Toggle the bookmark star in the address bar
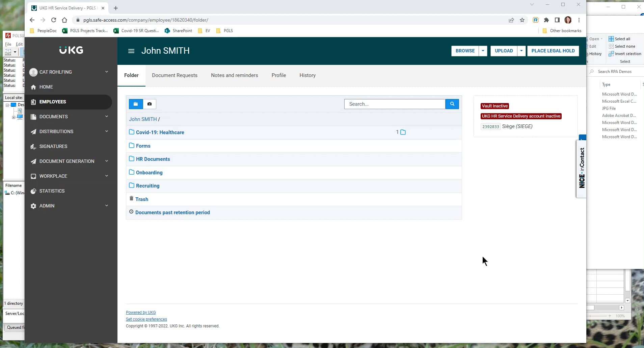Screen dimensions: 644x348 [522, 20]
